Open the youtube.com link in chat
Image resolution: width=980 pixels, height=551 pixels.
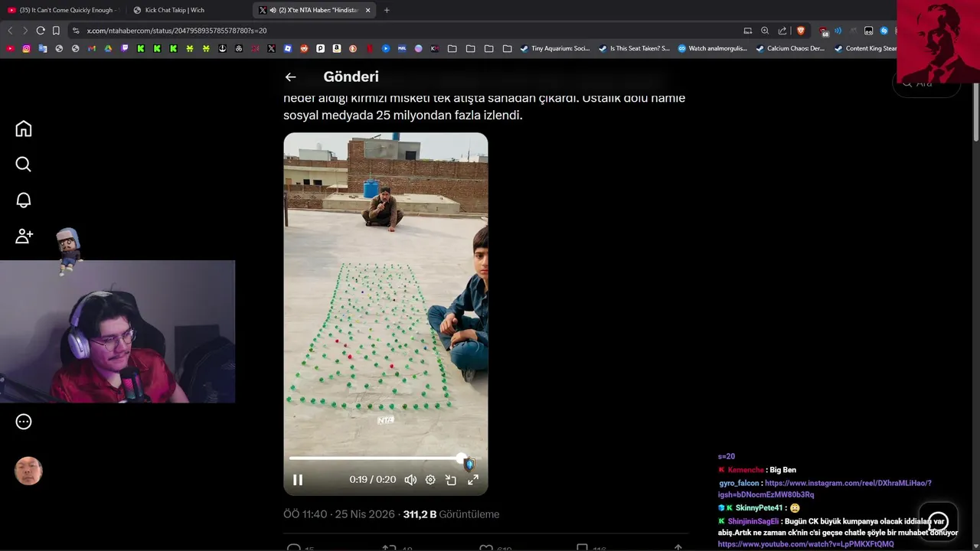(805, 544)
